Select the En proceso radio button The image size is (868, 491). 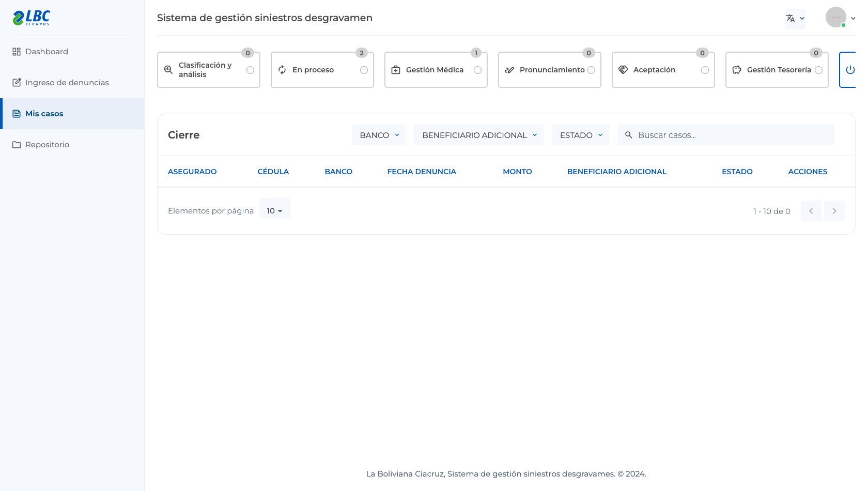pos(364,70)
